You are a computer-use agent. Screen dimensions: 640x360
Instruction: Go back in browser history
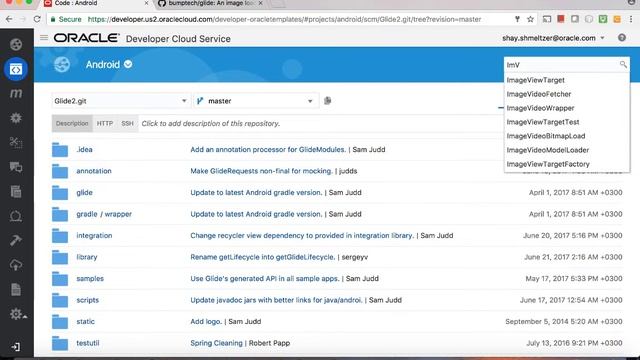click(9, 19)
